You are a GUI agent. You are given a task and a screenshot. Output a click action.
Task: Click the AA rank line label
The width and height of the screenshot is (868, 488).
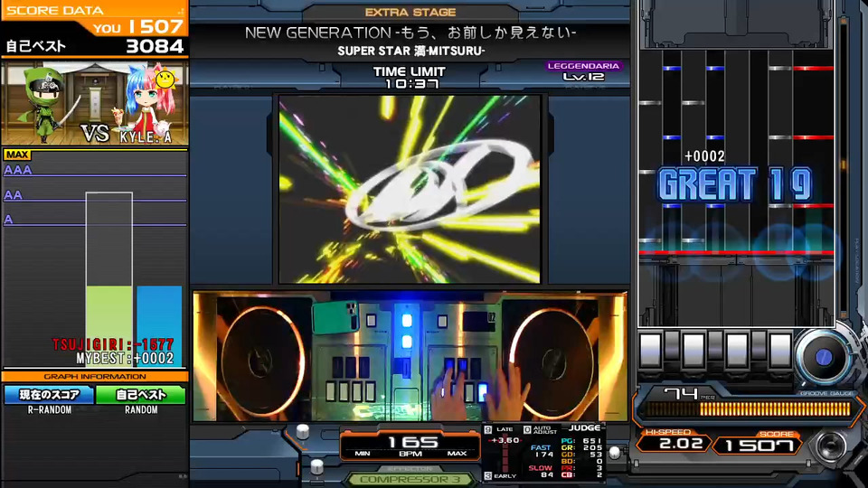(14, 195)
